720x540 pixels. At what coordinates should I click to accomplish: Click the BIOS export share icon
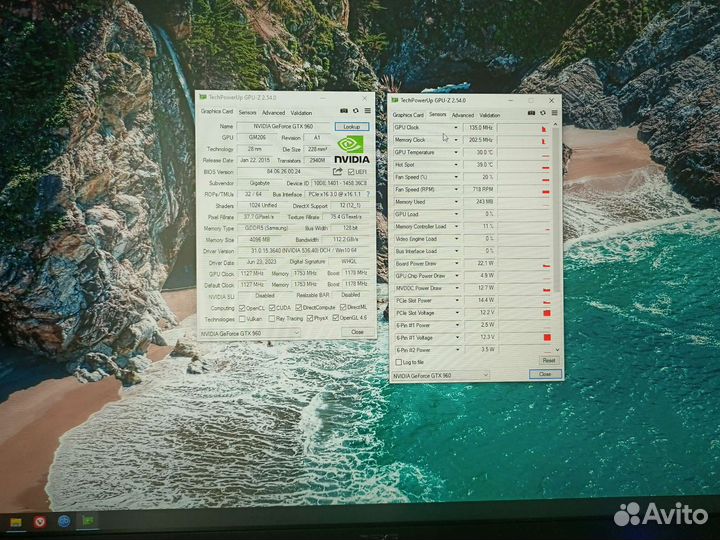click(x=337, y=171)
